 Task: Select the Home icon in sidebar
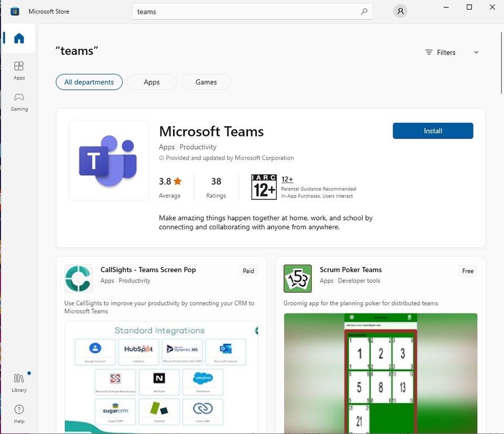pyautogui.click(x=18, y=38)
